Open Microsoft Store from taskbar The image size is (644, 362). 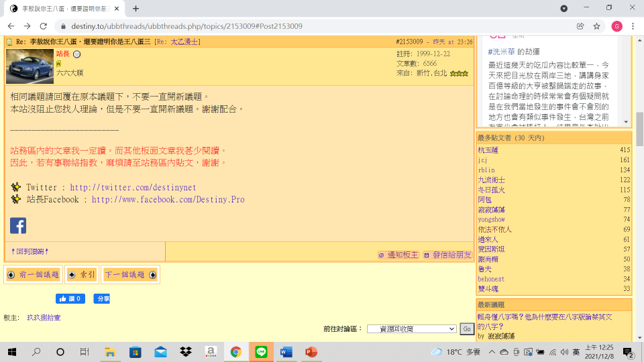pyautogui.click(x=135, y=352)
